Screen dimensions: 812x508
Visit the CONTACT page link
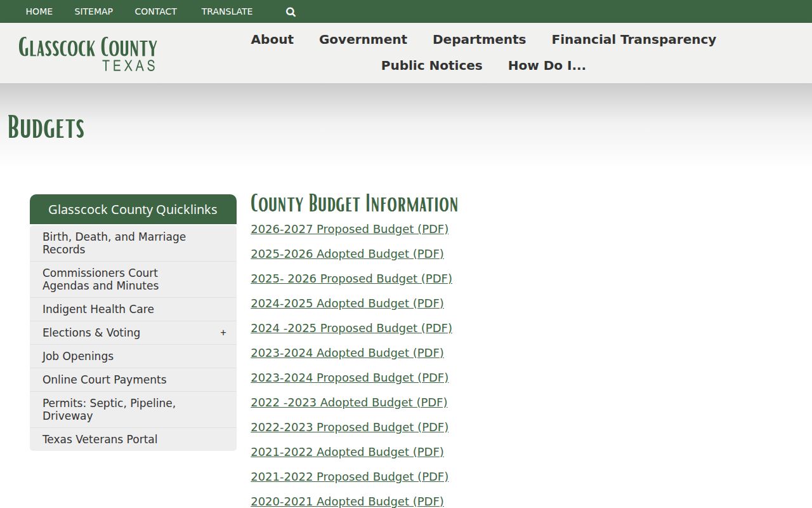(x=155, y=11)
